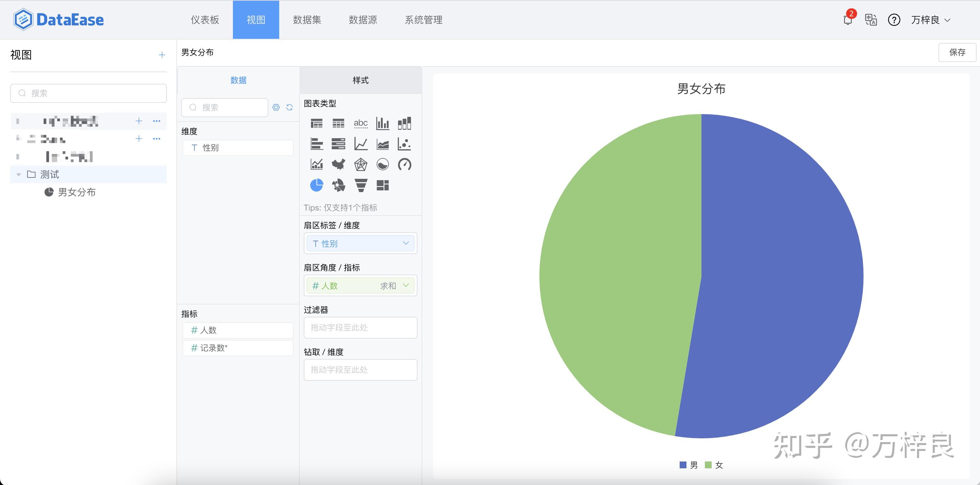Select the stacked bar chart type
980x485 pixels.
[x=405, y=123]
